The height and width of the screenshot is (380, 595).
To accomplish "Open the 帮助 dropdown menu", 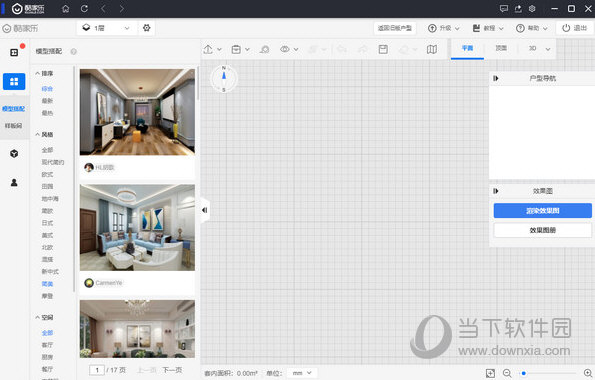I will tap(532, 28).
